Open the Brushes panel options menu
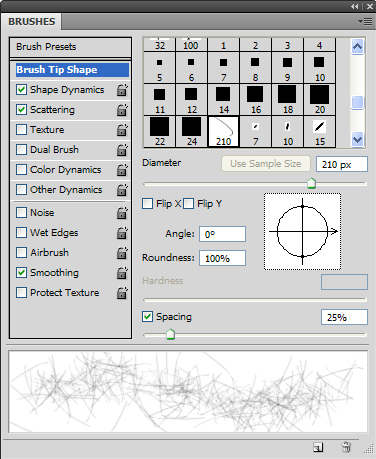376x459 pixels. point(365,22)
